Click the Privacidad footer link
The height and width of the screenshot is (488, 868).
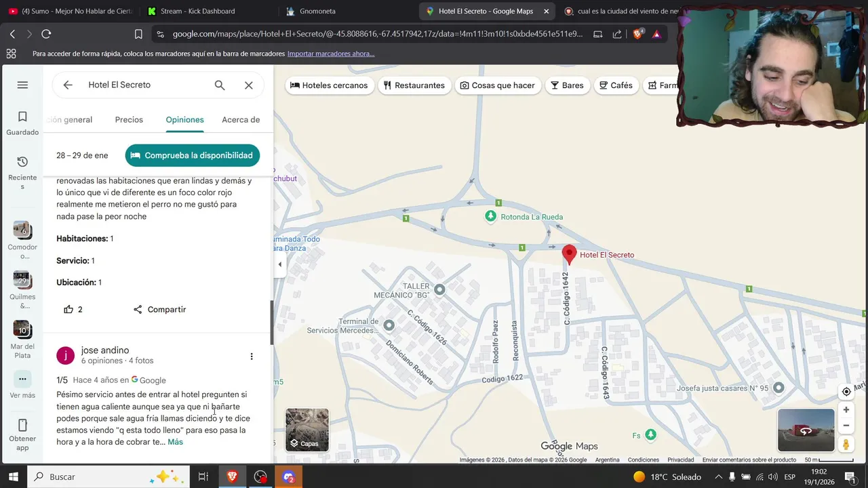click(680, 460)
